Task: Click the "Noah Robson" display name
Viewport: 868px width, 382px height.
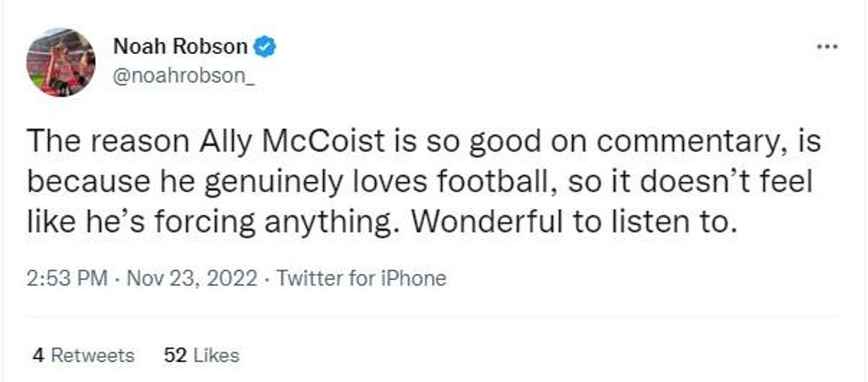Action: (x=180, y=46)
